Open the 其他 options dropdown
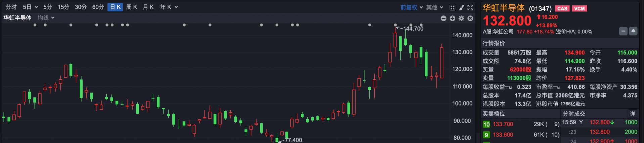This screenshot has height=143, width=644. pos(435,7)
